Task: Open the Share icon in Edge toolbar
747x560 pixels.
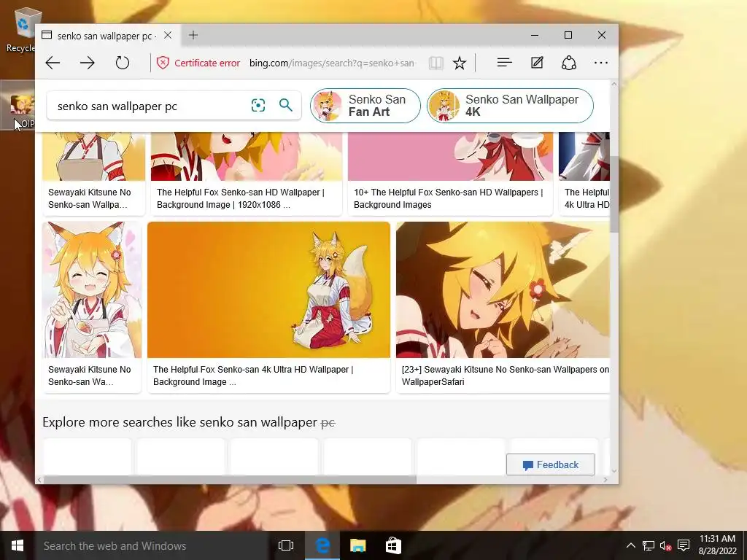Action: [569, 63]
